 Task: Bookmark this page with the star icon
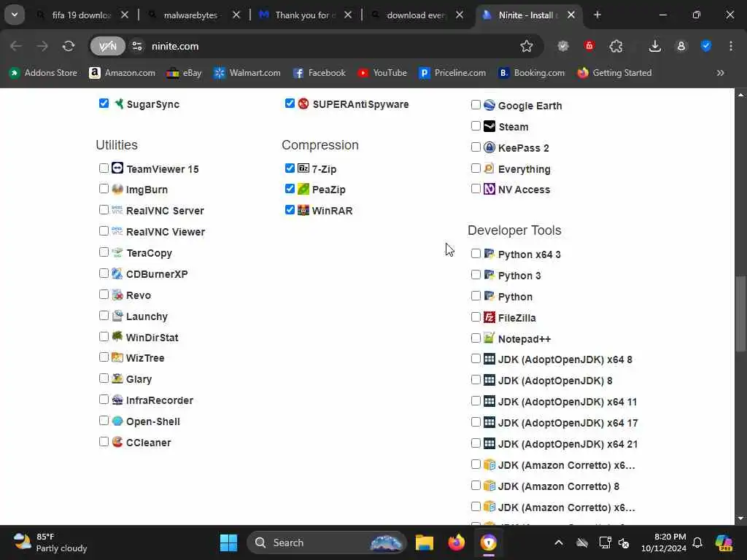527,46
